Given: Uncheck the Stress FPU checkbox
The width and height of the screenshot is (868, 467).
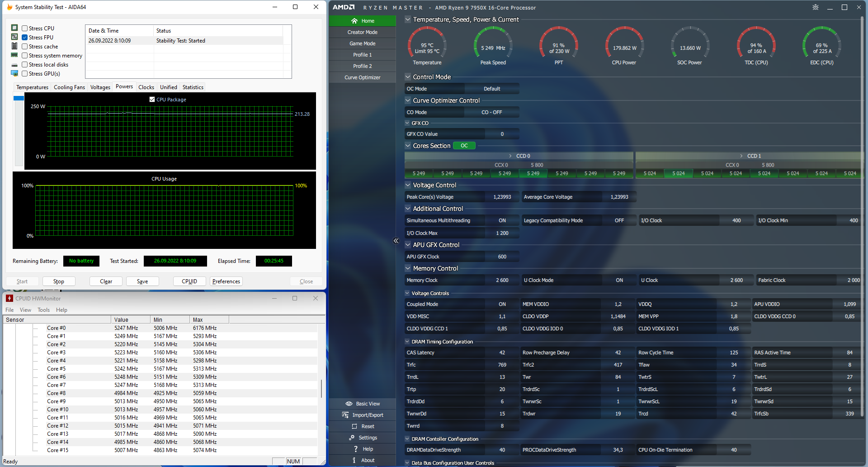Looking at the screenshot, I should point(25,38).
